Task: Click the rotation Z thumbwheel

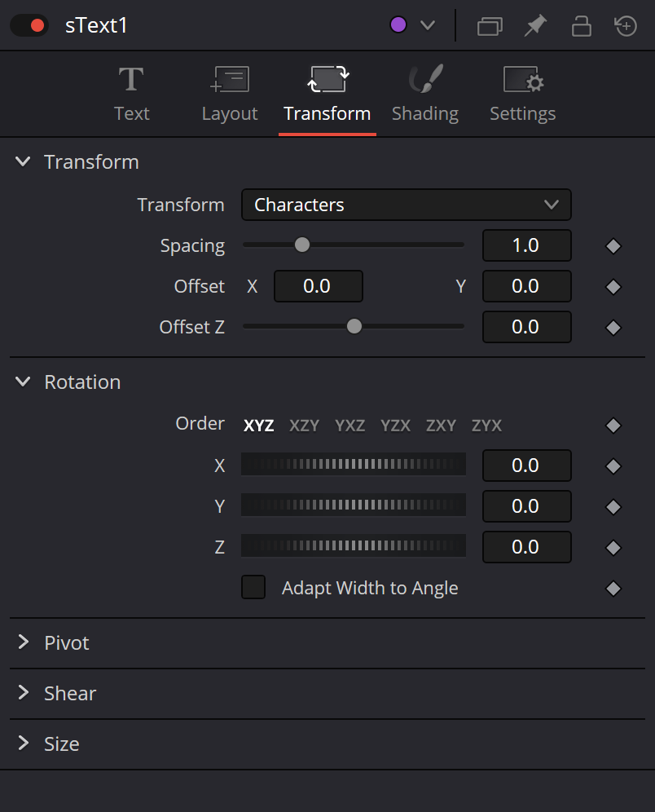Action: click(x=354, y=545)
